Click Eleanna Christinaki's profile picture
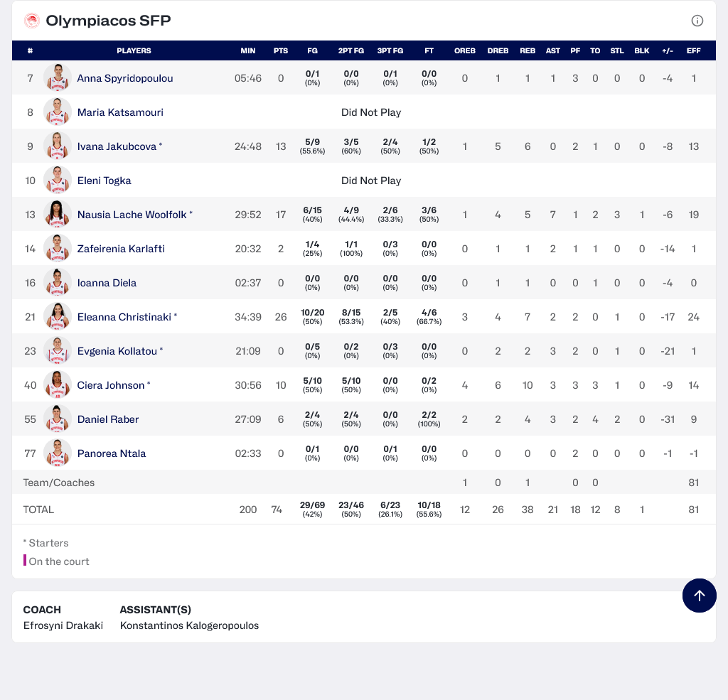The height and width of the screenshot is (700, 728). pyautogui.click(x=58, y=317)
